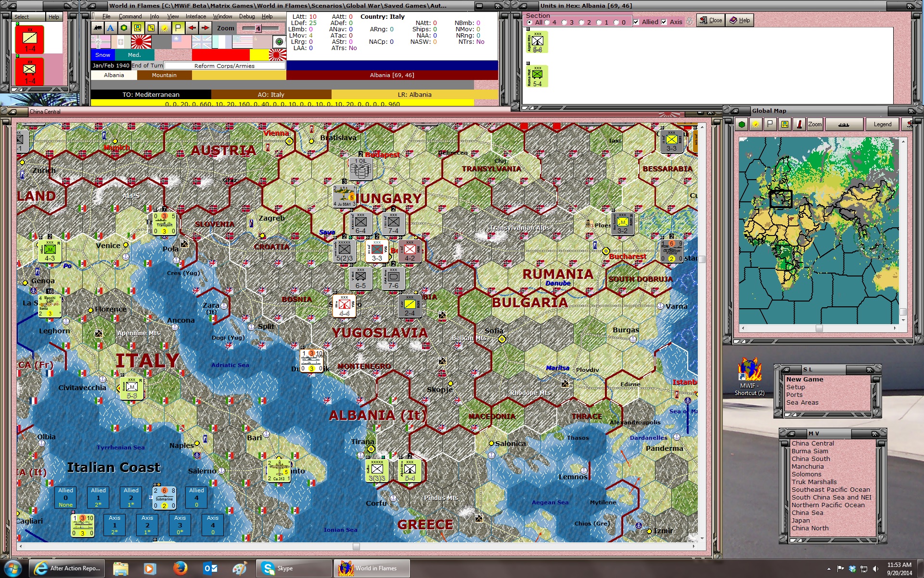Open the Interface menu

click(195, 16)
